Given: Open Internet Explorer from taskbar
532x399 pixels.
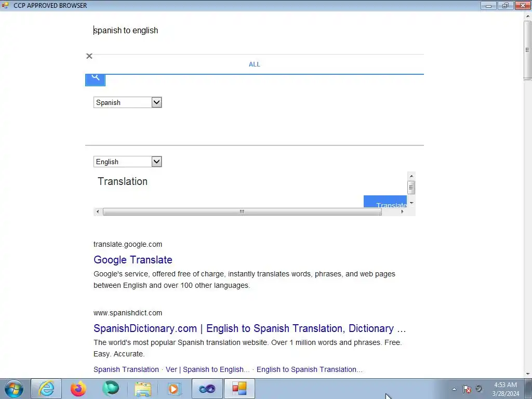Looking at the screenshot, I should (46, 389).
